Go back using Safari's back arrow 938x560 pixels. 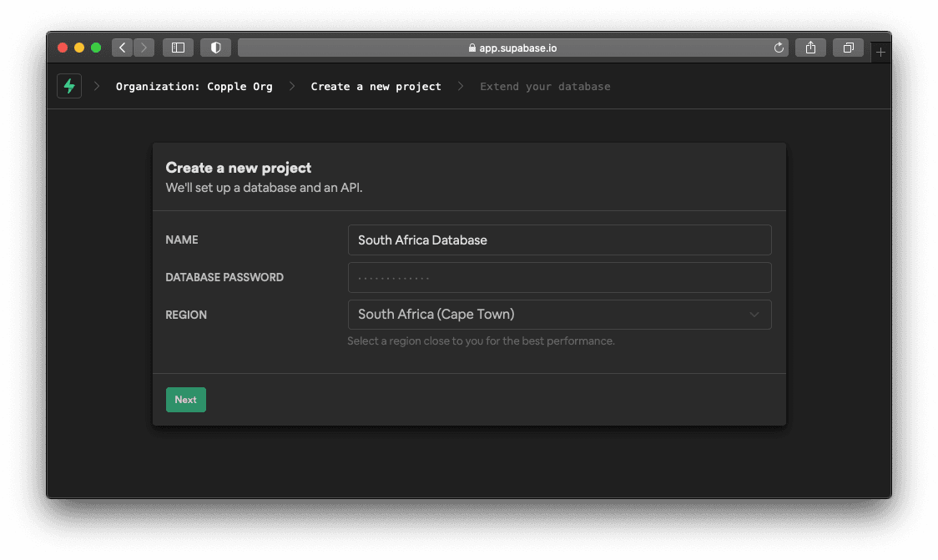tap(123, 48)
